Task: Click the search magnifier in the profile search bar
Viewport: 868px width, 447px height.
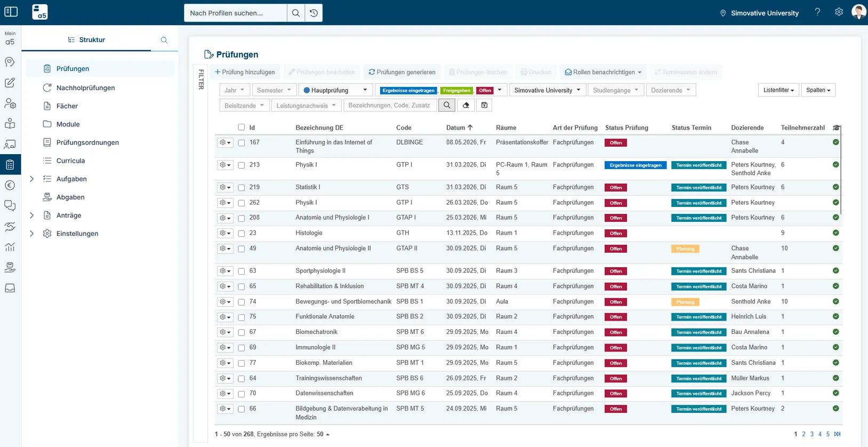Action: pos(296,13)
